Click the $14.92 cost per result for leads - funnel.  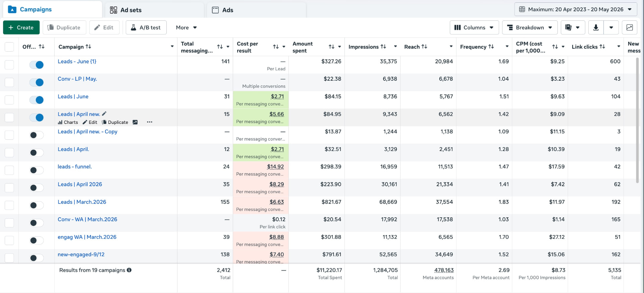[x=275, y=166]
